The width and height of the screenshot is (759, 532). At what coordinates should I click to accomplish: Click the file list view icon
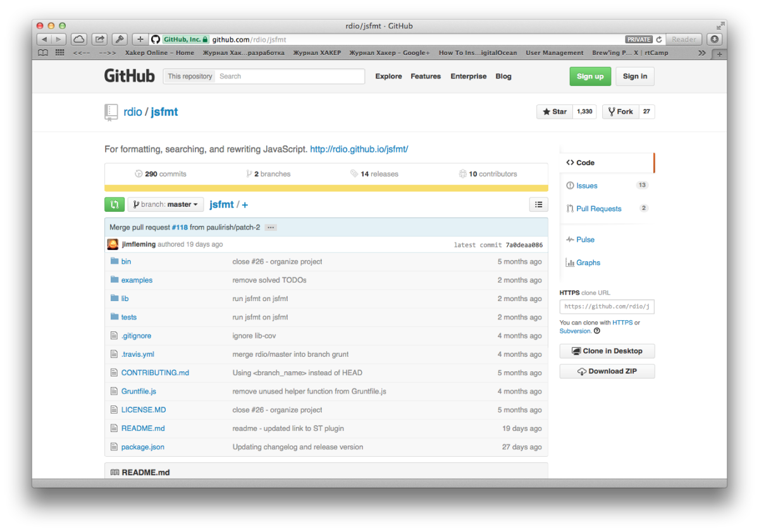[538, 204]
